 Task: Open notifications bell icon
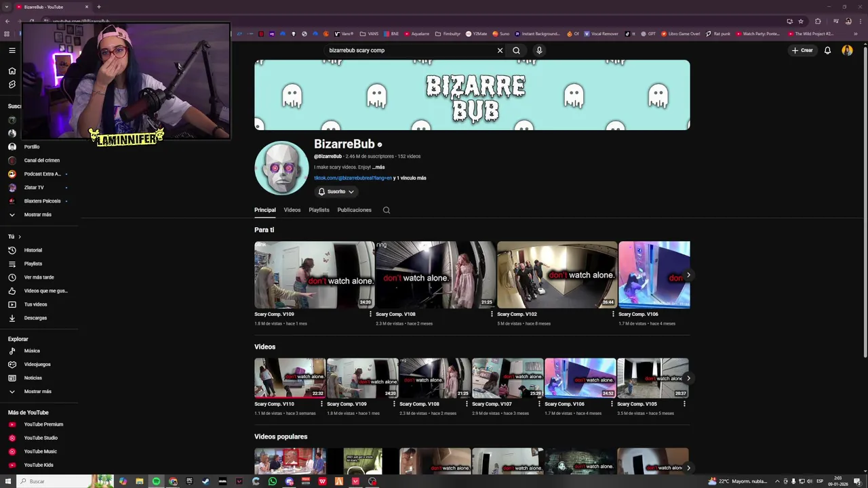coord(827,50)
